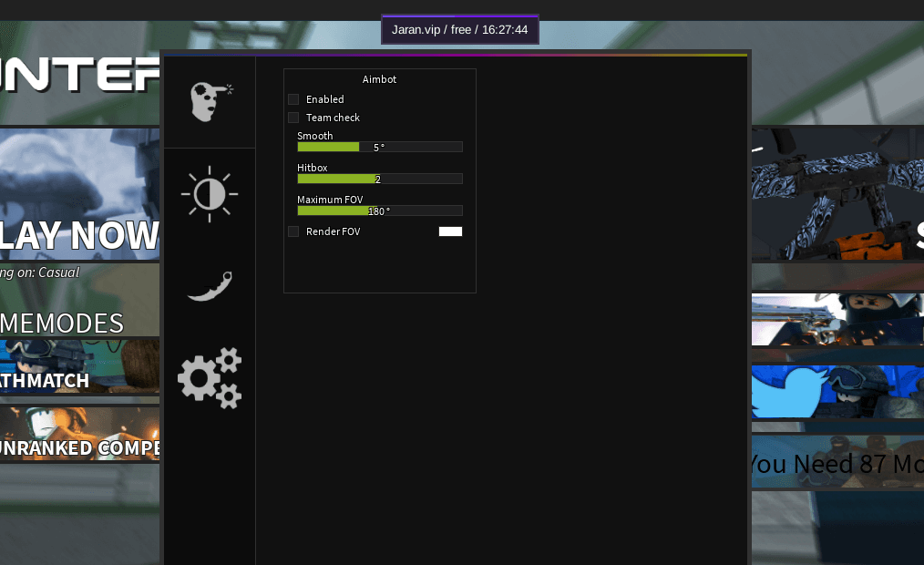Open the white Render FOV color swatch
The width and height of the screenshot is (924, 565).
(450, 231)
